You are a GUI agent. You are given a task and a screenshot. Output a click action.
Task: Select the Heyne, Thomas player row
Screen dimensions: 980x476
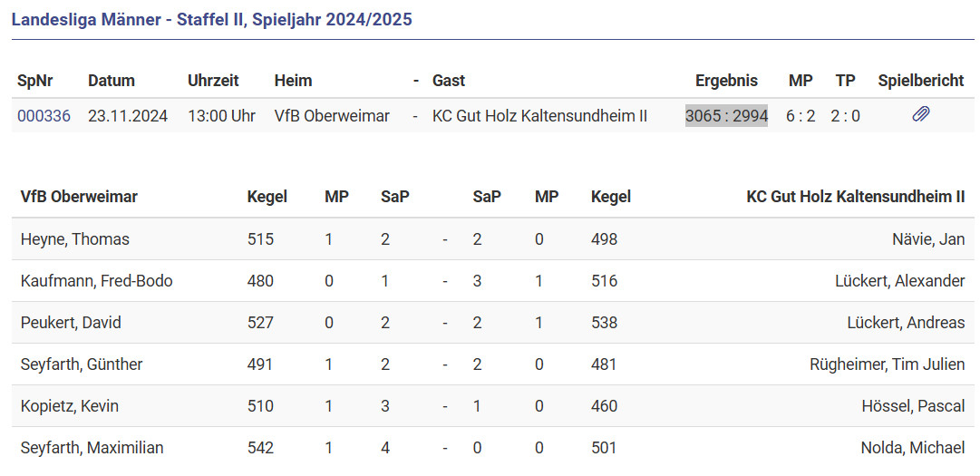pos(75,239)
